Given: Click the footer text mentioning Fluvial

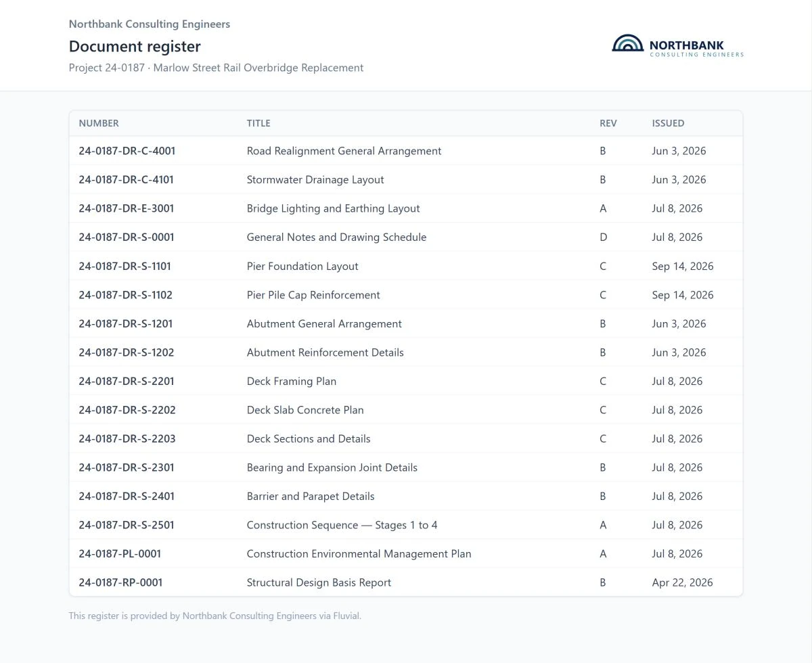Looking at the screenshot, I should (215, 616).
